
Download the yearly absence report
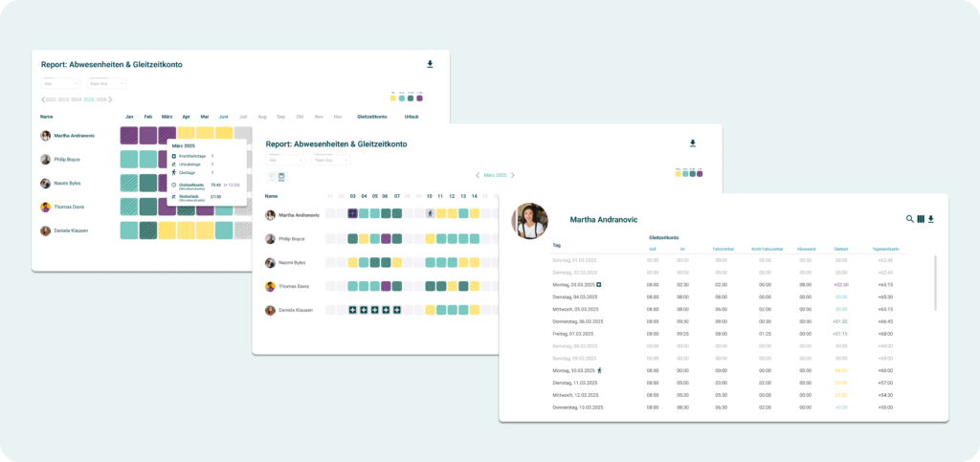point(430,65)
